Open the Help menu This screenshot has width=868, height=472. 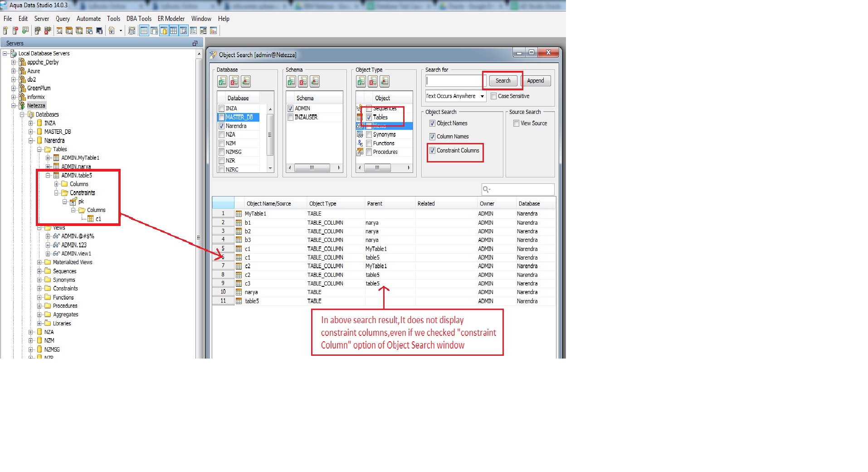point(224,19)
